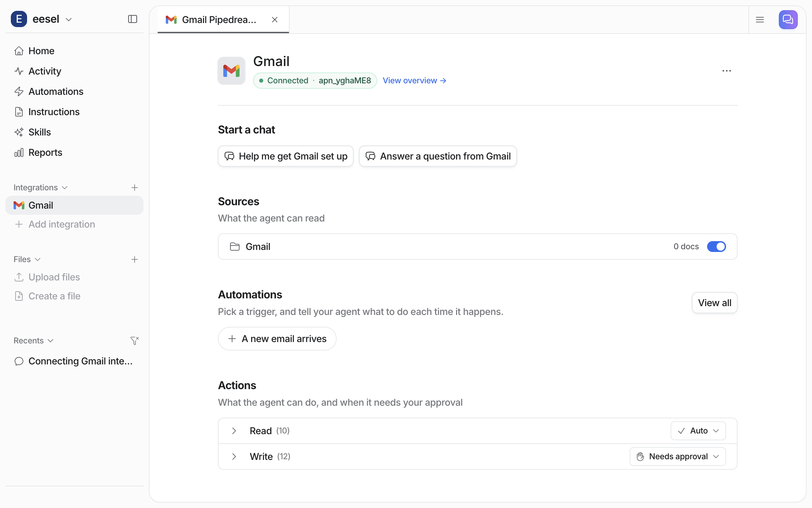The height and width of the screenshot is (508, 812).
Task: Select Gmail integration in sidebar
Action: click(74, 205)
